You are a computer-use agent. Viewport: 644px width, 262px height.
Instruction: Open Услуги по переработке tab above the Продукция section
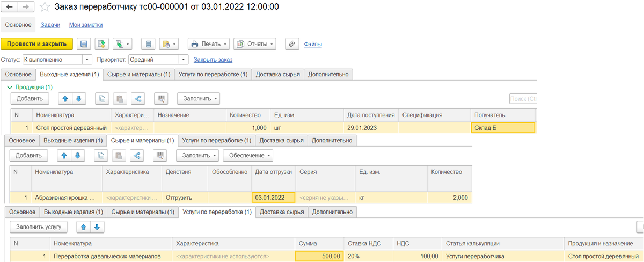[x=213, y=75]
